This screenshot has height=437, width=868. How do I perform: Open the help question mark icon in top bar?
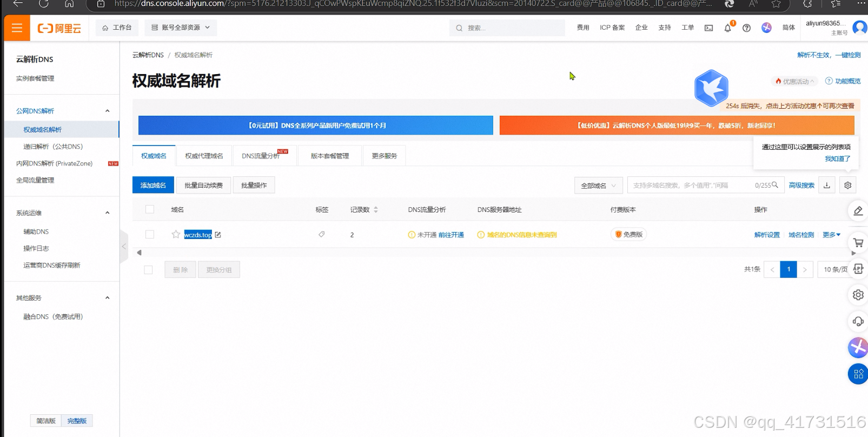click(x=747, y=28)
